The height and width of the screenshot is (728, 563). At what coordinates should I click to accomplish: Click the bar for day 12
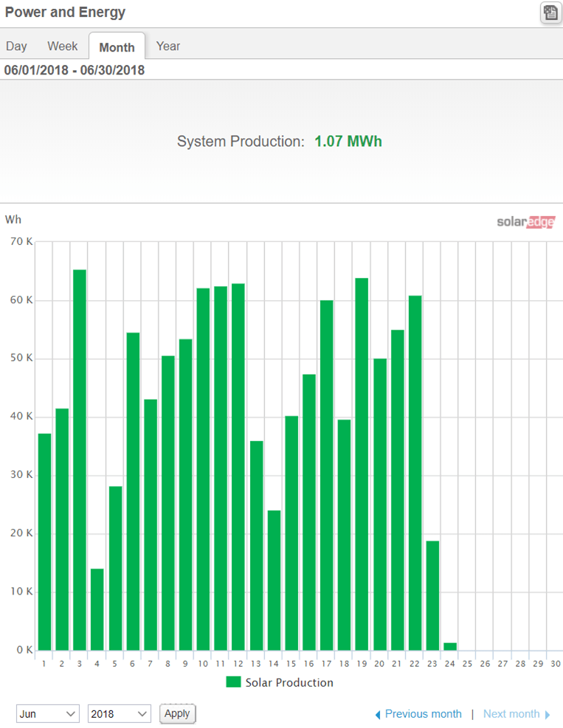(x=238, y=467)
